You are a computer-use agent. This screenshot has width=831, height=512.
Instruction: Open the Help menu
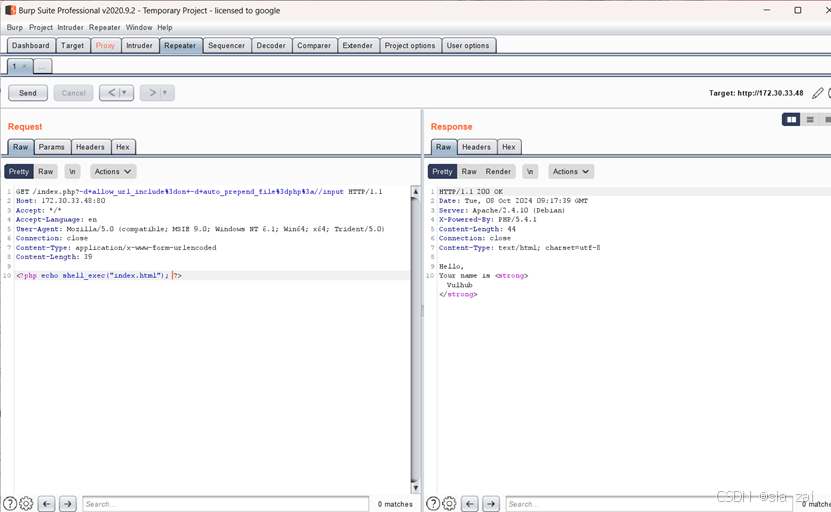(x=165, y=28)
